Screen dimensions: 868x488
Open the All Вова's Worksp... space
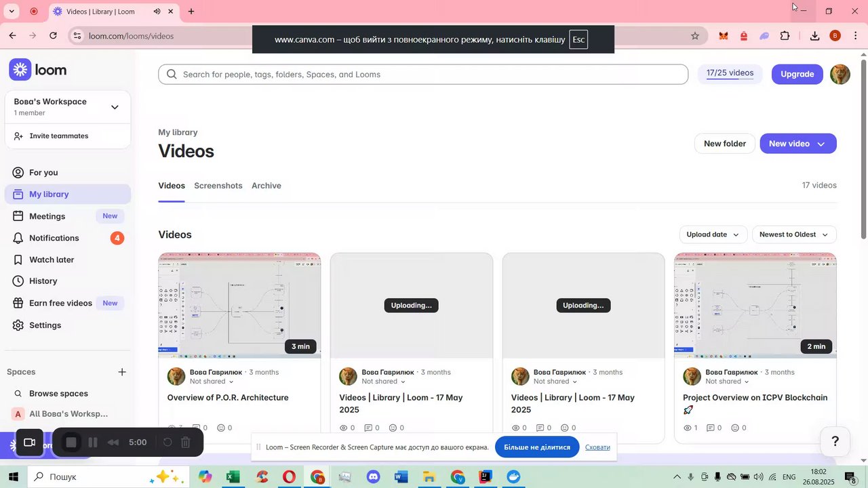click(68, 414)
